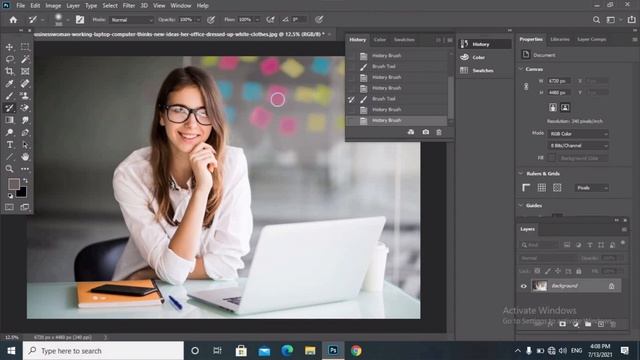
Task: Switch to the Libraries tab
Action: tap(560, 39)
